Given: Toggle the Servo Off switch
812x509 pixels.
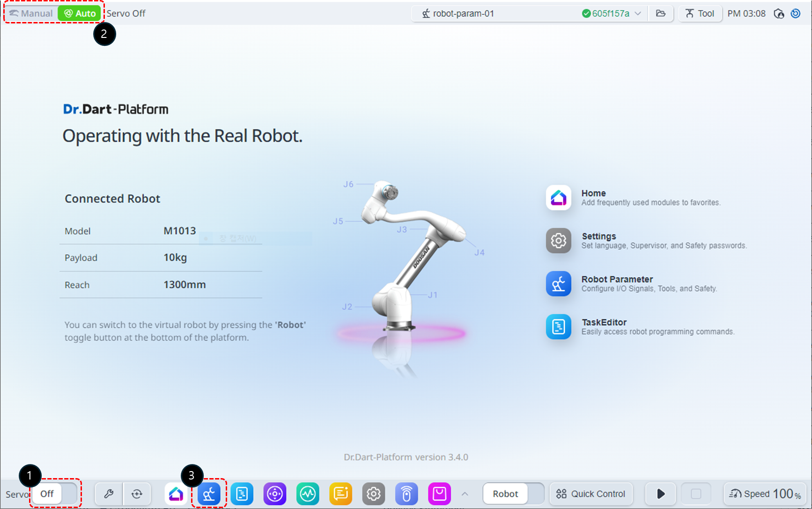Looking at the screenshot, I should (55, 494).
